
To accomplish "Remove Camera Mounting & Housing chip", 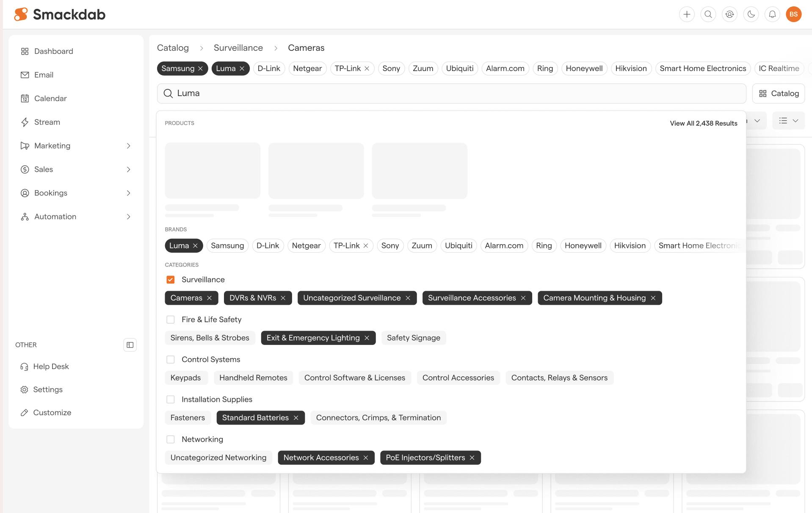I will [653, 298].
